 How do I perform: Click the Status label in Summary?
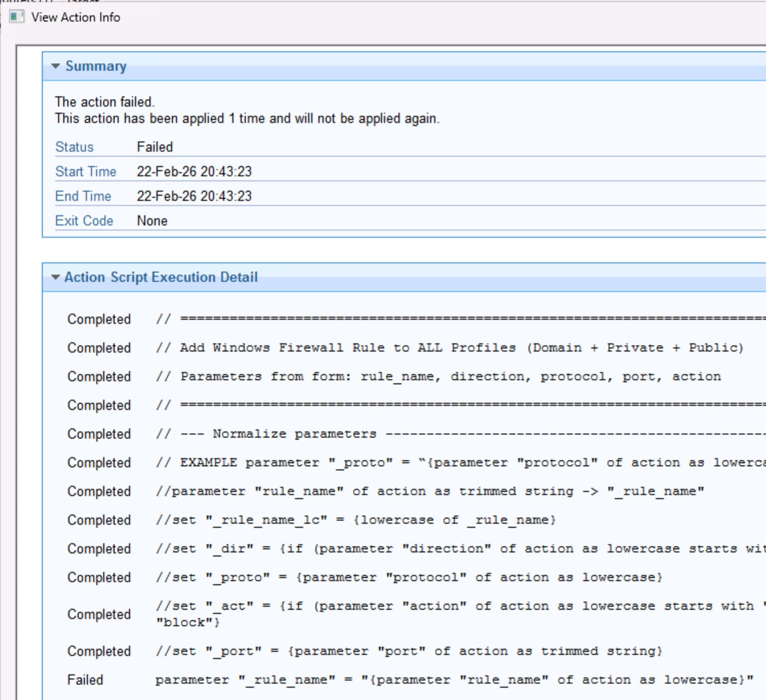coord(74,147)
